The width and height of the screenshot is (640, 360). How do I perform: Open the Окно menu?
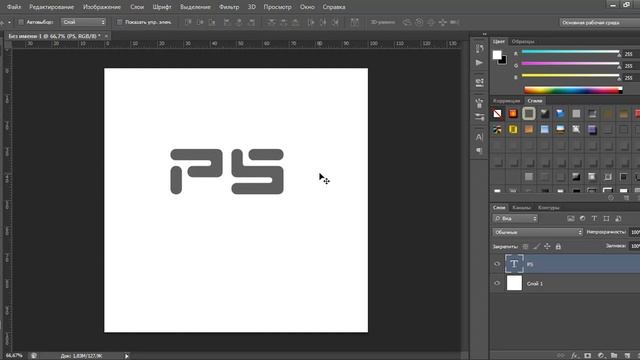(x=307, y=7)
